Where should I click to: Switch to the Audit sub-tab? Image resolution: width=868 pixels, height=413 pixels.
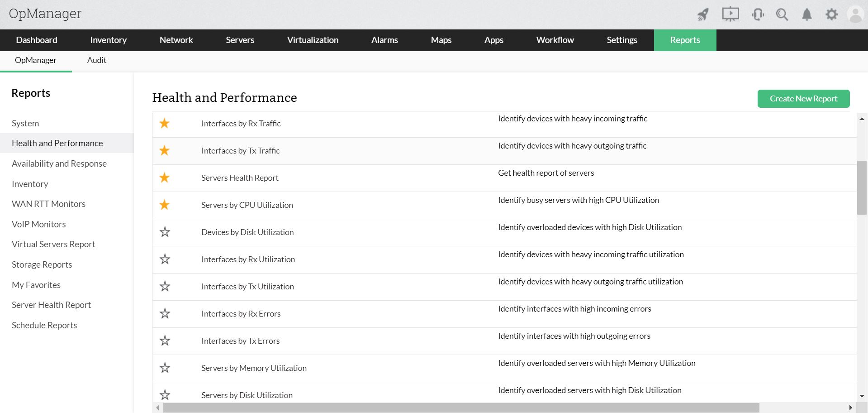click(97, 60)
